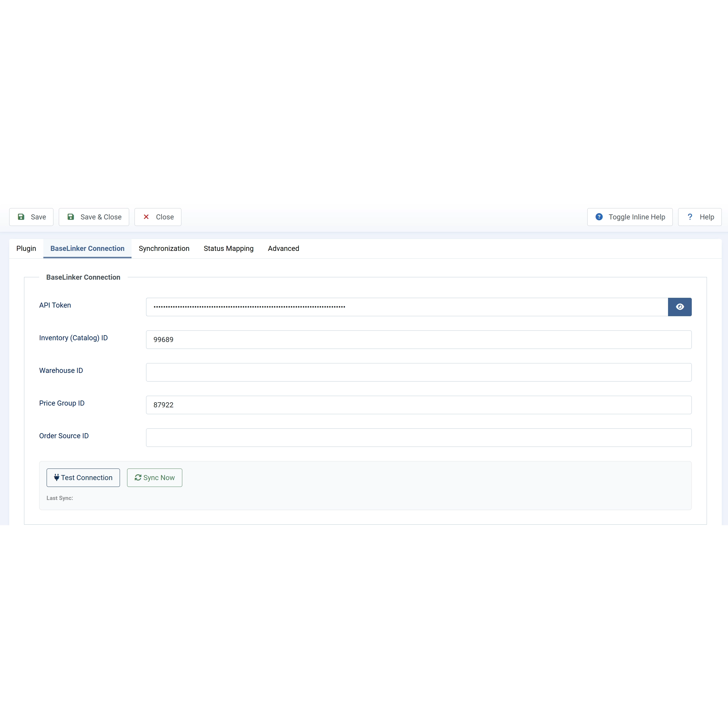Click the empty Warehouse ID field
Viewport: 728px width, 728px height.
pos(419,372)
